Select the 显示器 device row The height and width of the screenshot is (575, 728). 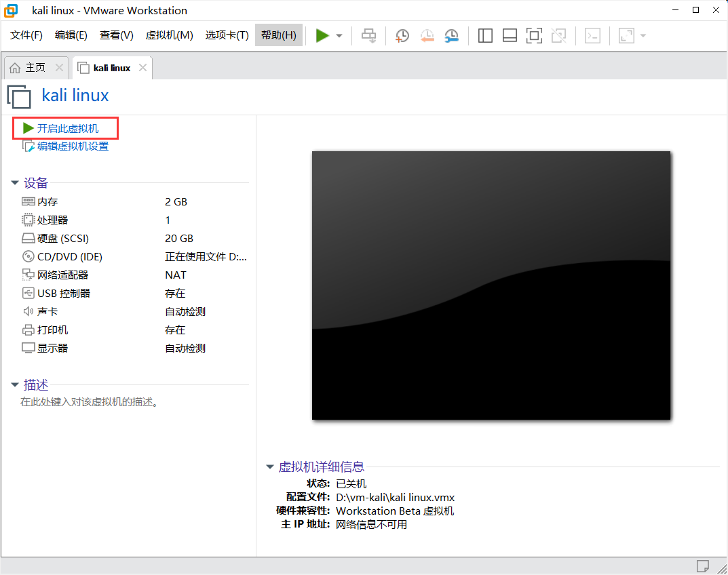coord(134,349)
